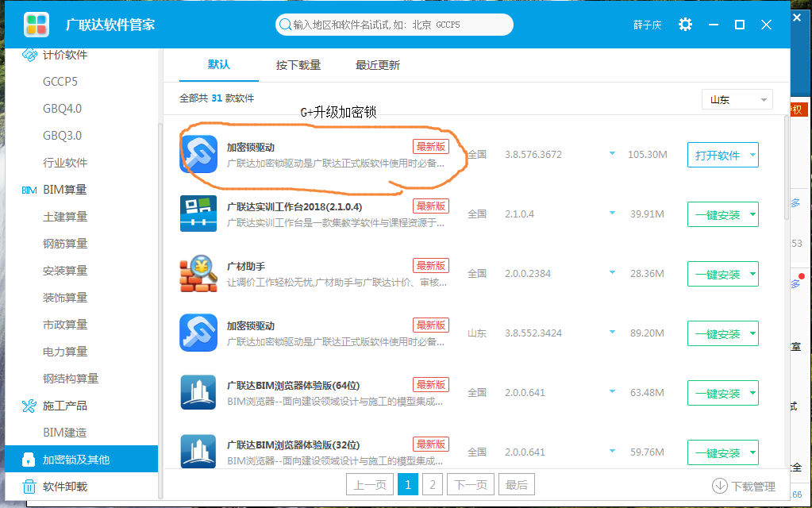This screenshot has width=812, height=508.
Task: Select 装饰算量 in the sidebar
Action: pos(65,297)
